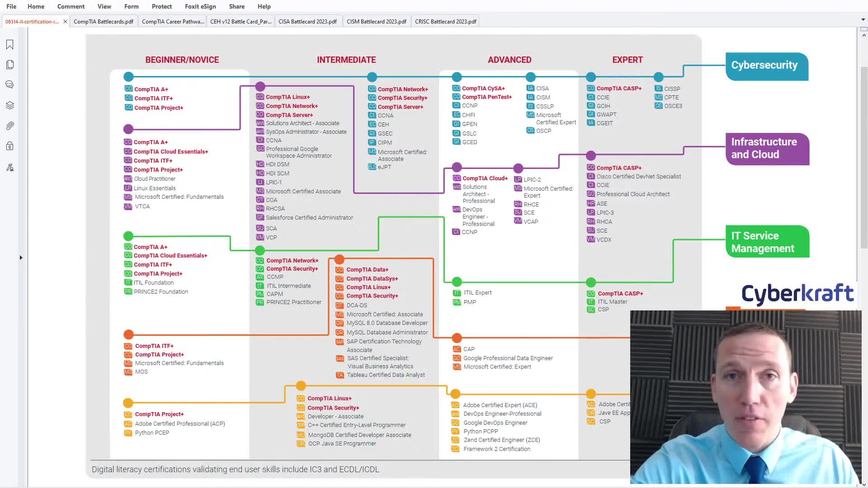This screenshot has height=488, width=868.
Task: Open the Attachments paperclip panel icon
Action: [9, 126]
